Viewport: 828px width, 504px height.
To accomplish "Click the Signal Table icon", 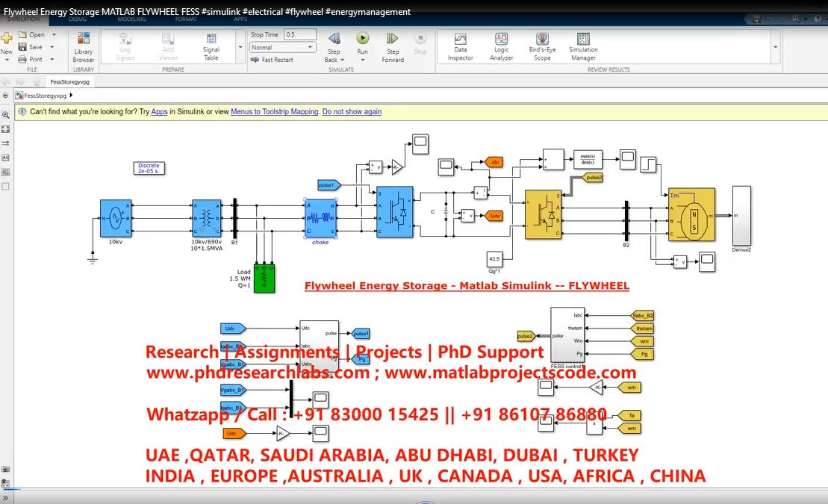I will tap(212, 47).
